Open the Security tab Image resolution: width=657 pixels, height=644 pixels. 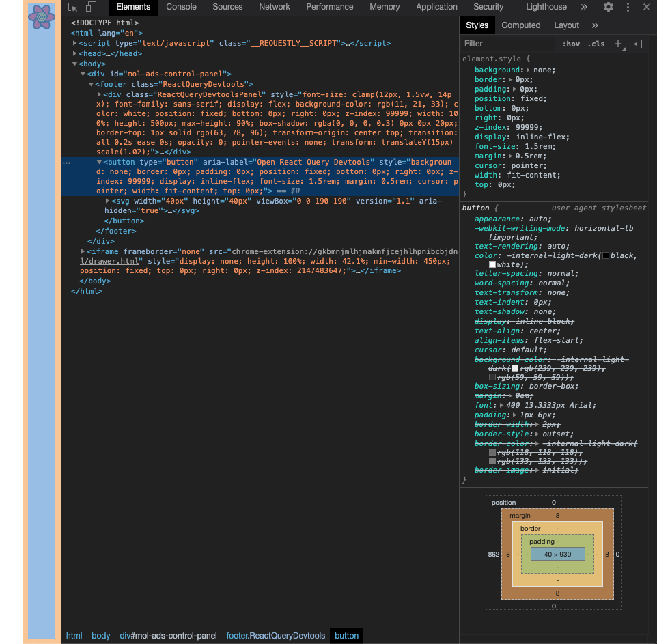coord(488,7)
